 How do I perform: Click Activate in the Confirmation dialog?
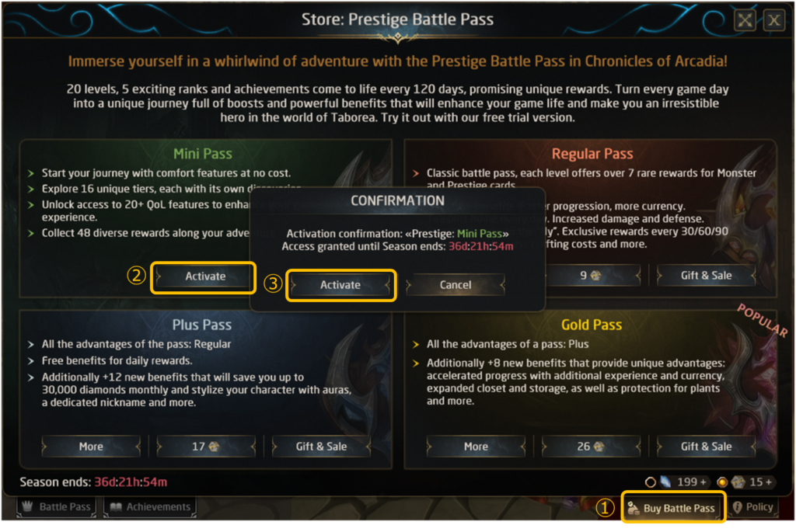click(x=340, y=285)
